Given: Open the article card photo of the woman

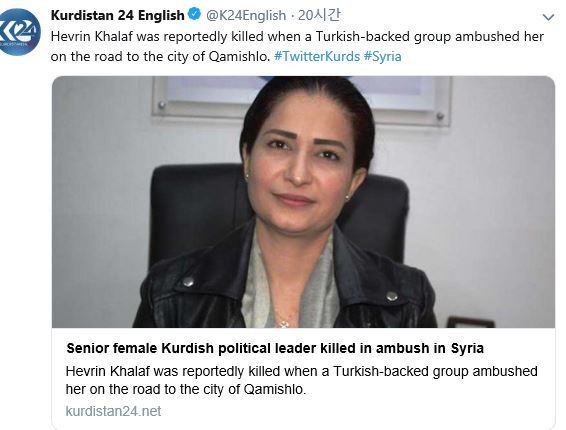Looking at the screenshot, I should point(303,202).
